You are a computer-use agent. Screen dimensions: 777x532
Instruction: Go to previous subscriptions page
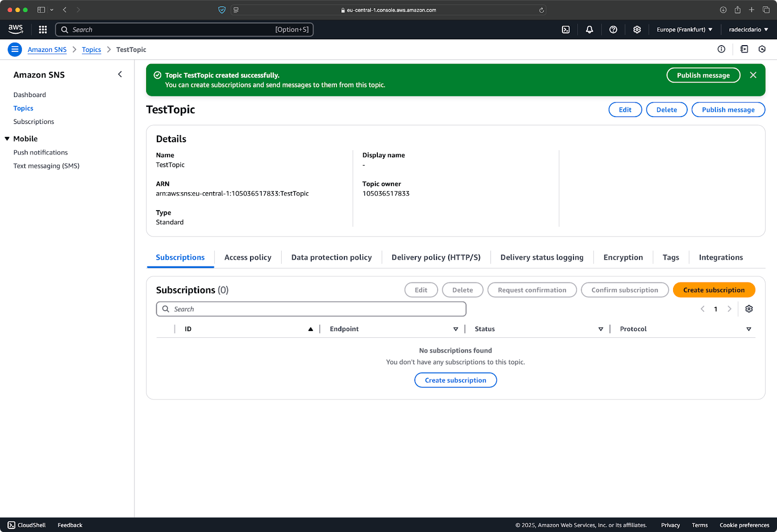(702, 309)
